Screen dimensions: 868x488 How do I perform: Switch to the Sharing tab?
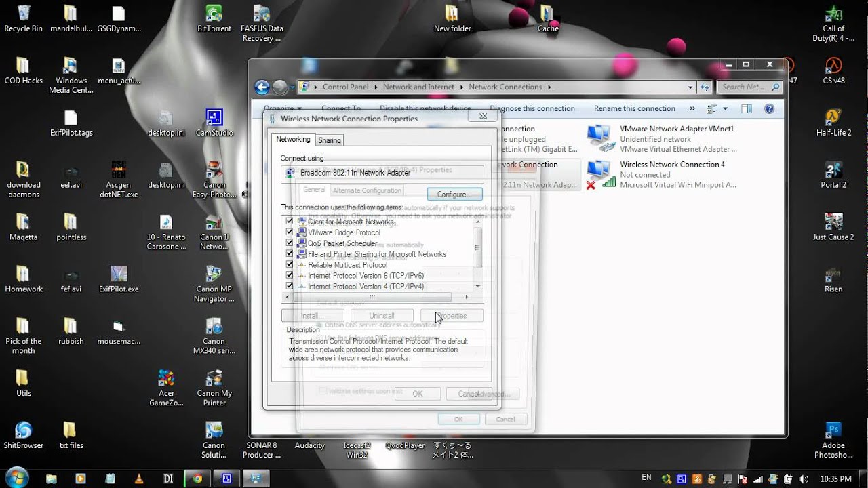coord(330,140)
